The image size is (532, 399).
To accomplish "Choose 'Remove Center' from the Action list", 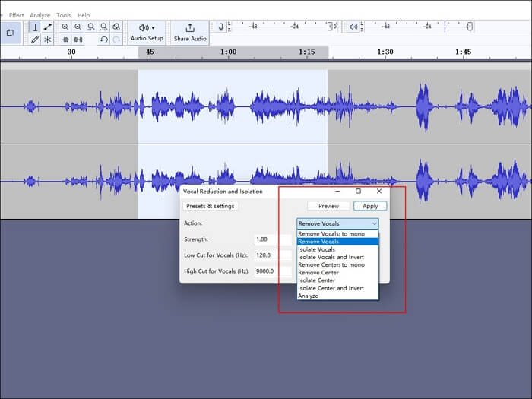I will 318,273.
